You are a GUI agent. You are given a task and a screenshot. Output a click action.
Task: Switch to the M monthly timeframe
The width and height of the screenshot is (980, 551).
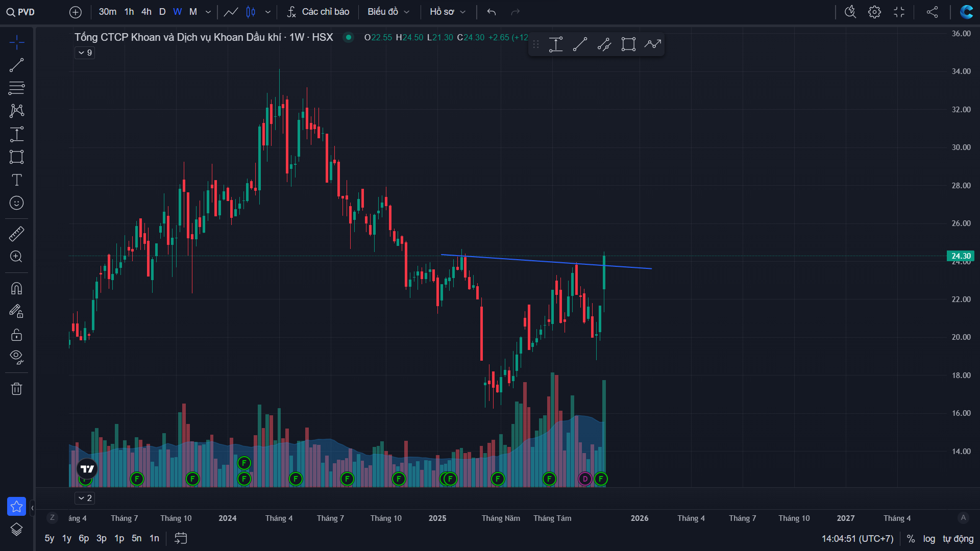(x=193, y=12)
